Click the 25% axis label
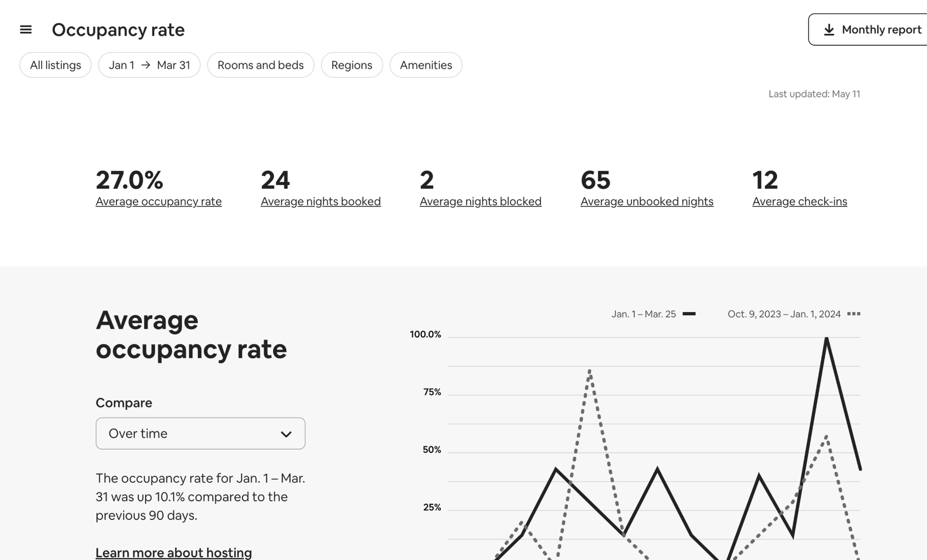 [432, 508]
